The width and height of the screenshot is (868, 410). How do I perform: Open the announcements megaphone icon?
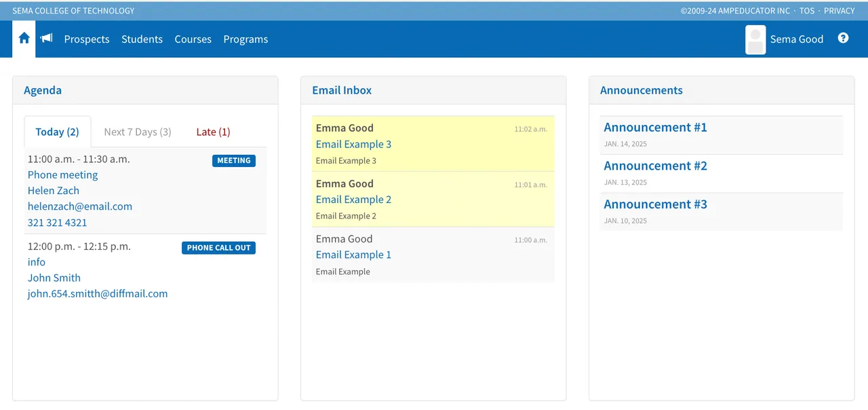click(x=46, y=39)
